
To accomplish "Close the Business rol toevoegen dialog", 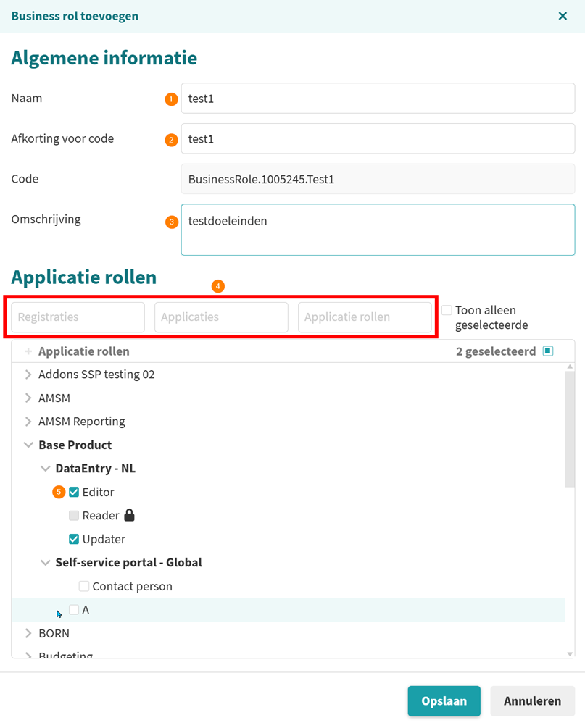I will [x=563, y=16].
